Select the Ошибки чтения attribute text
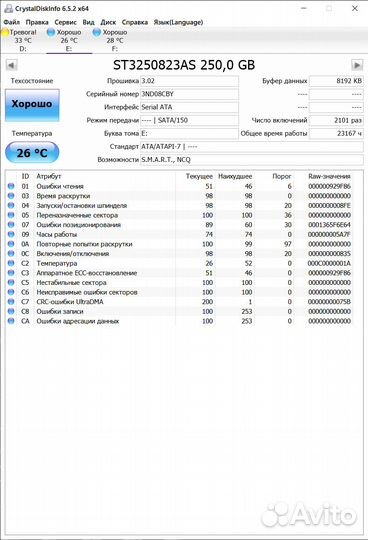Image resolution: width=368 pixels, height=540 pixels. (60, 186)
